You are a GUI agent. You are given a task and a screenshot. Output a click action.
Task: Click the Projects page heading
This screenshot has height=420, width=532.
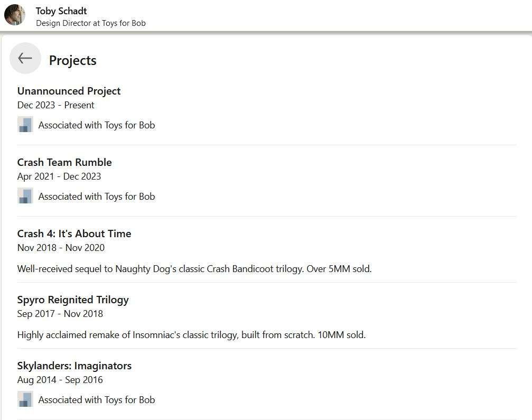72,60
